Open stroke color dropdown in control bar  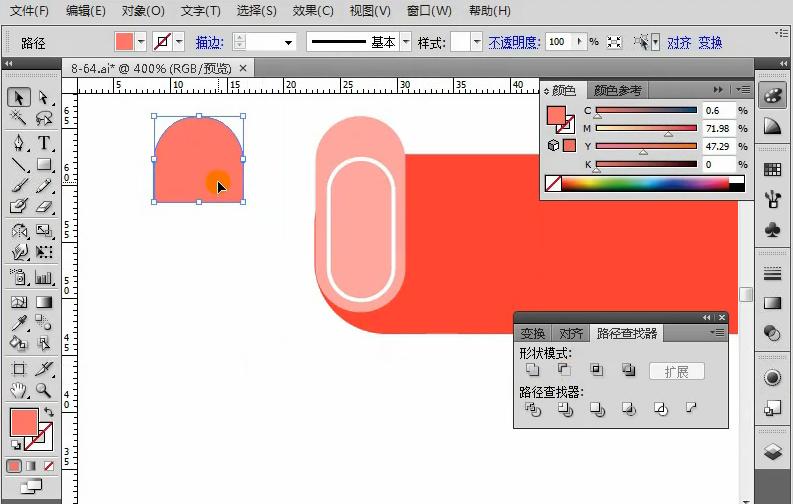(x=179, y=42)
